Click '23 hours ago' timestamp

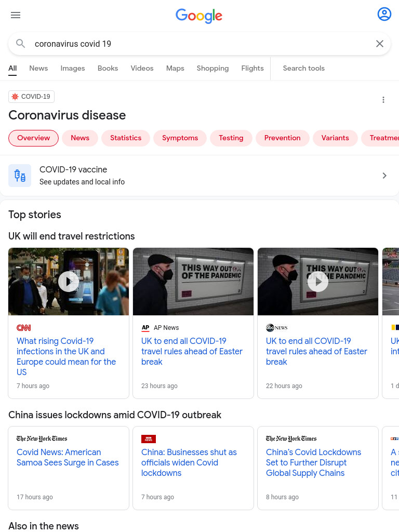click(159, 386)
